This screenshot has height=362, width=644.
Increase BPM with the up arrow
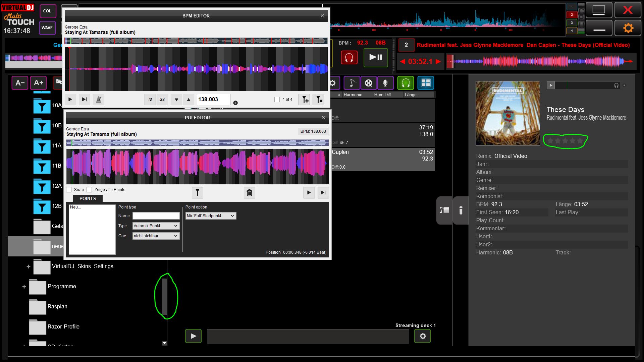[189, 100]
